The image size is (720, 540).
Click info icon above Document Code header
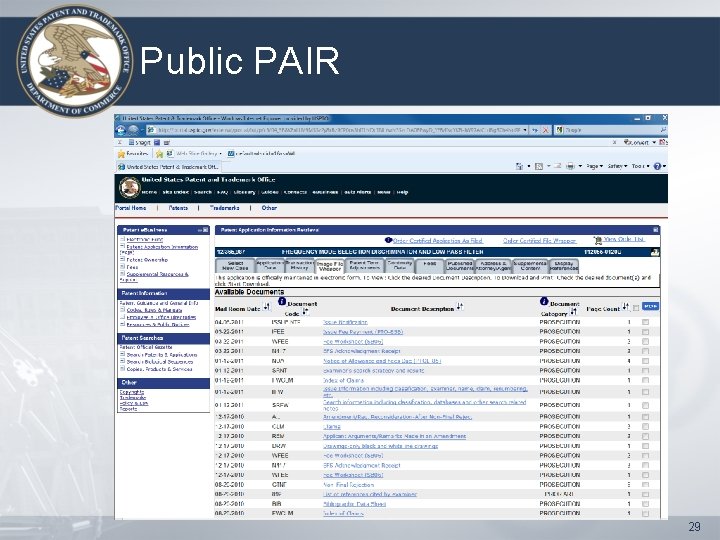[282, 301]
